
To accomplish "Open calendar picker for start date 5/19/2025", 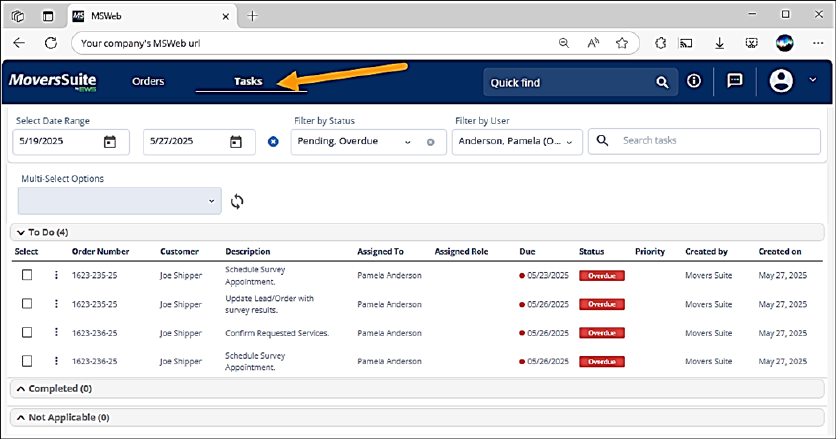I will [110, 141].
